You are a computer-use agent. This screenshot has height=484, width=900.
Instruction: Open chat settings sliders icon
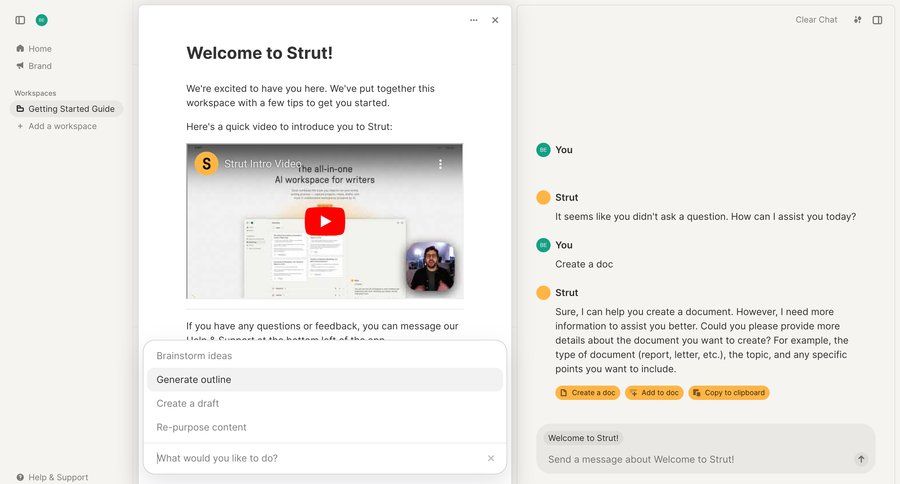(x=858, y=20)
